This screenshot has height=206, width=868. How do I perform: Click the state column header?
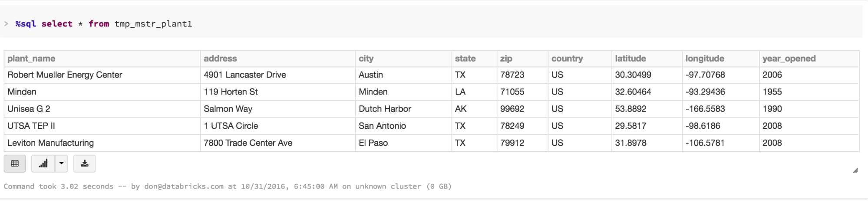click(x=465, y=59)
